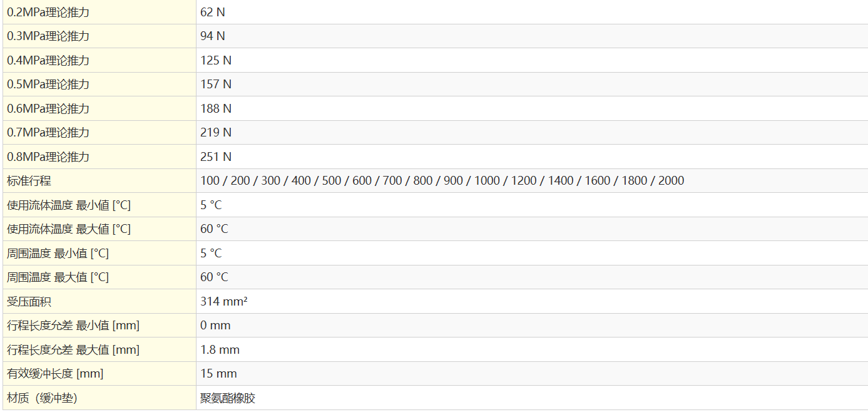The height and width of the screenshot is (412, 868).
Task: Click the 行程长度允差 最小值 label
Action: click(73, 326)
